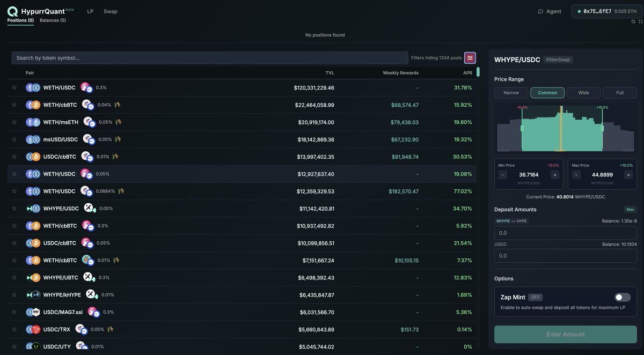Click the refresh positions icon
Screen dimensions: 644x355
click(x=633, y=21)
